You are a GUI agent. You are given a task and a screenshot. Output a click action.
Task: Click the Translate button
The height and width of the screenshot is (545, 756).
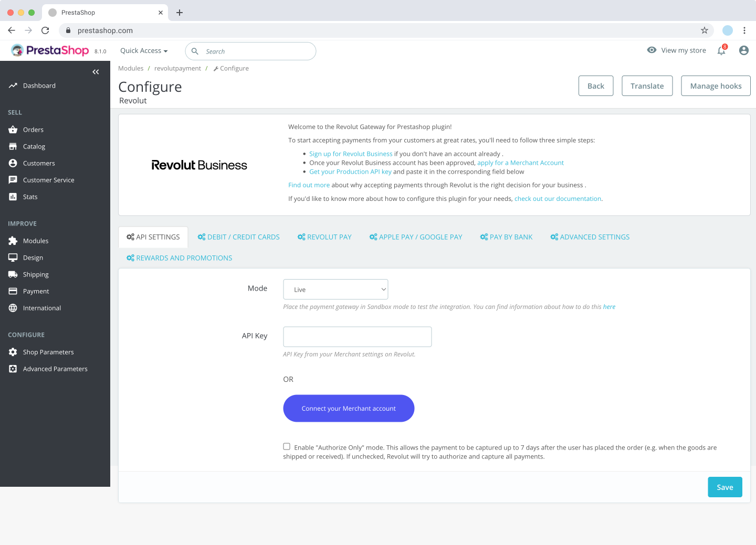coord(647,86)
